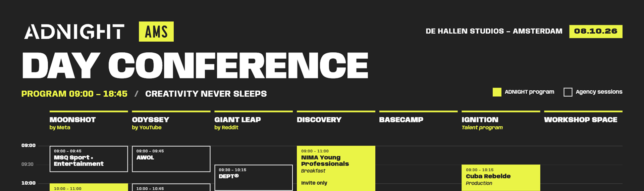Open the DEPT session block
644x191 pixels.
pyautogui.click(x=254, y=178)
